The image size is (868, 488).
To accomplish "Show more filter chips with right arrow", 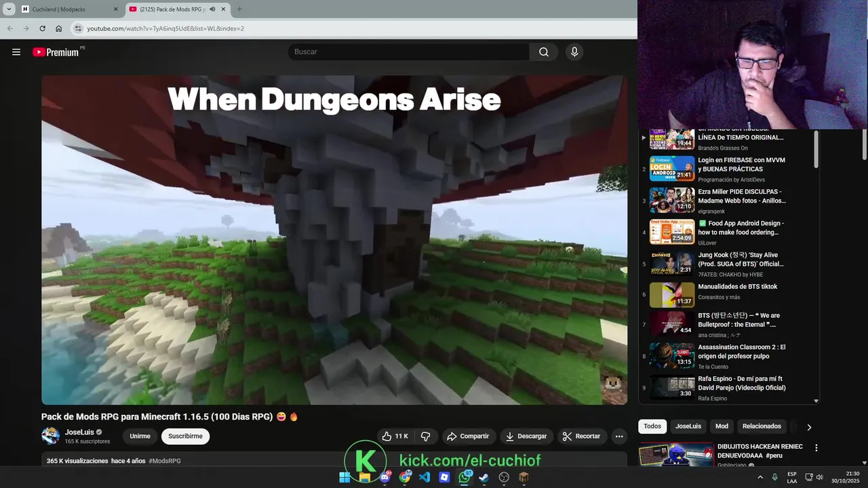I will (809, 427).
